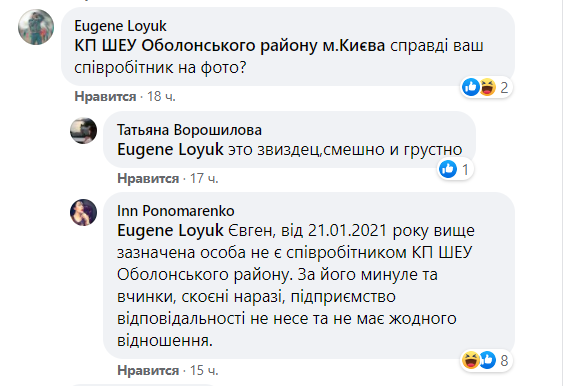Click the like reaction icon on Татьяна's reply
Screen dimensions: 563x386
click(448, 169)
